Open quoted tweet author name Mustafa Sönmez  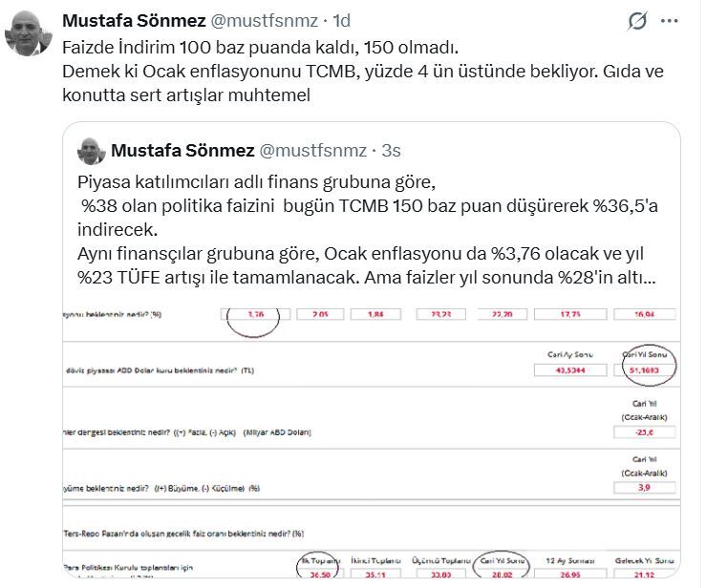(x=182, y=150)
